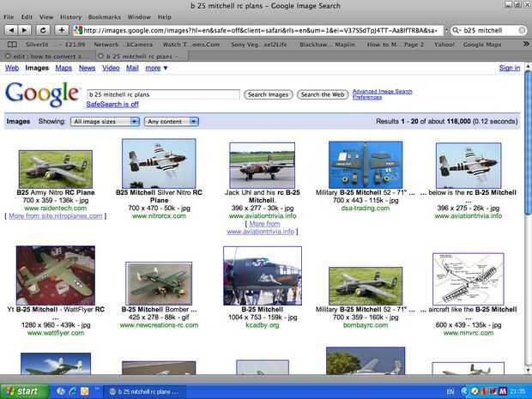
Task: Click the www.wattflyer.com source text
Action: pyautogui.click(x=56, y=333)
